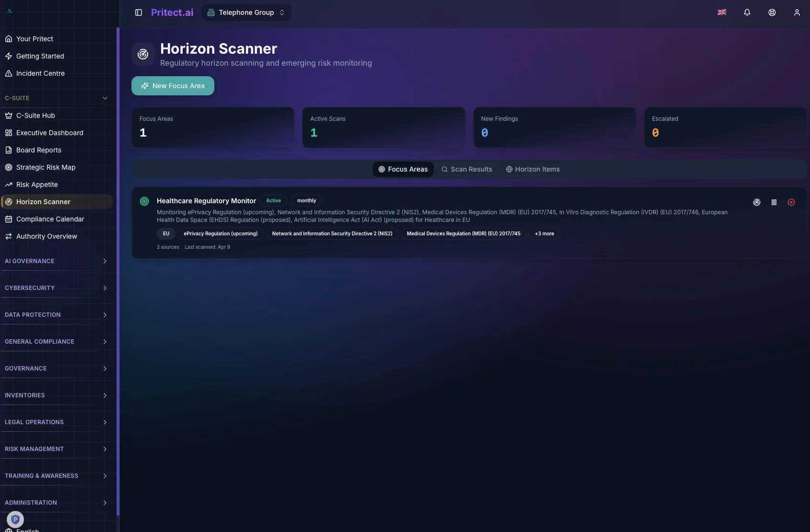Click the EU tag

(166, 234)
